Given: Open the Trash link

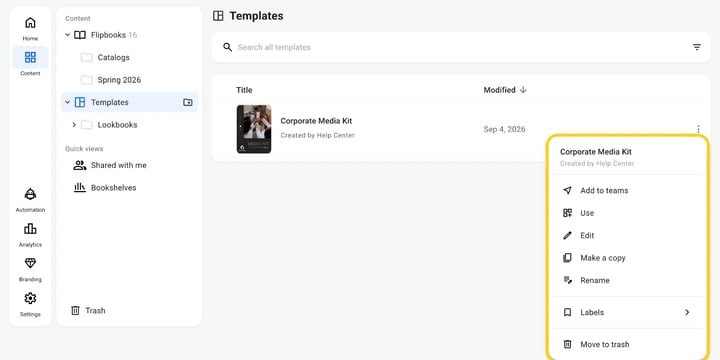Looking at the screenshot, I should click(95, 311).
